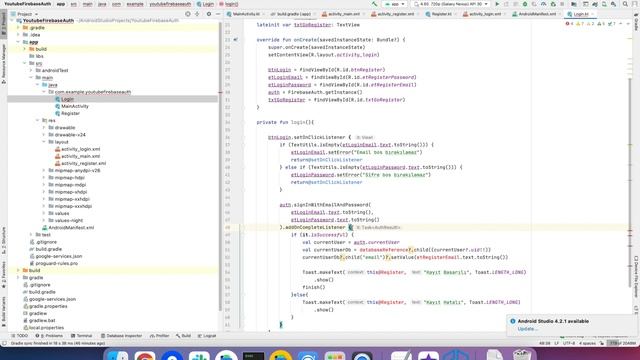Viewport: 640px width, 360px height.
Task: Select the Login class in the project tree
Action: click(x=68, y=99)
